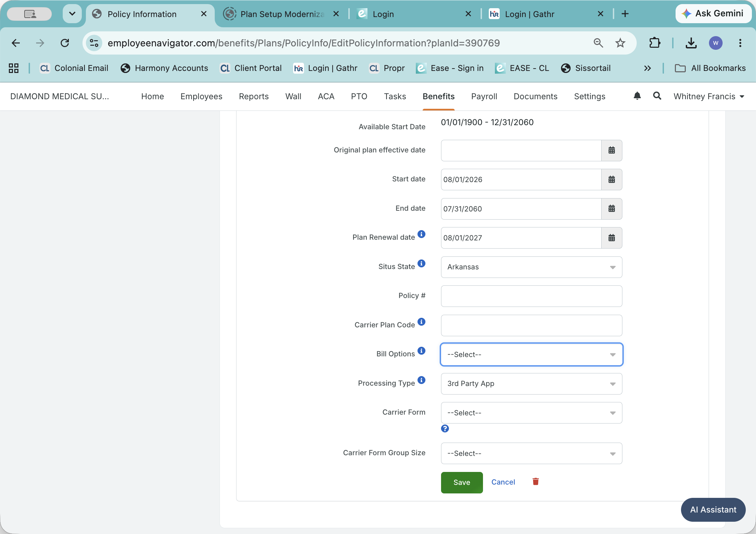Show info tooltip for Carrier Plan Code
Viewport: 756px width, 534px height.
coord(422,322)
